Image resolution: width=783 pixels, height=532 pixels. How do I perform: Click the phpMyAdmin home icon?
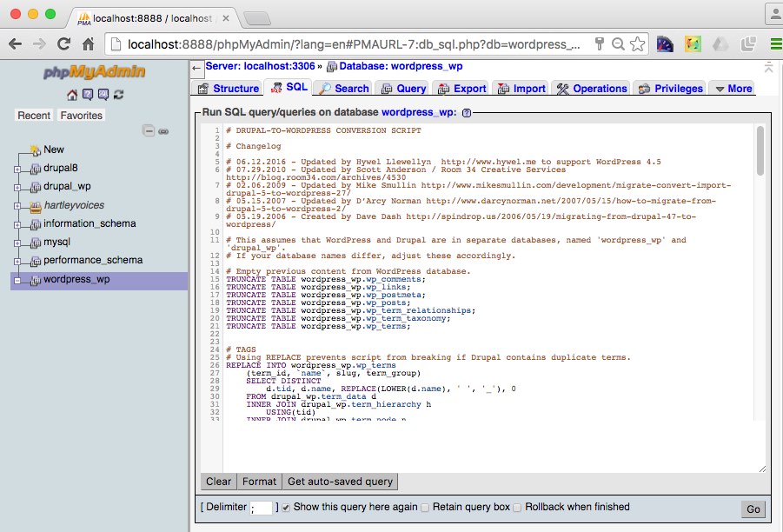[72, 95]
